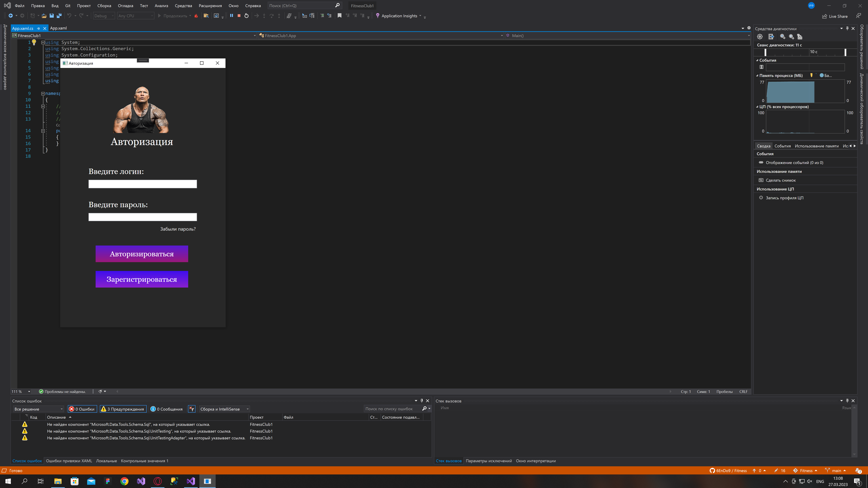868x488 pixels.
Task: Restart the debug session
Action: 246,15
